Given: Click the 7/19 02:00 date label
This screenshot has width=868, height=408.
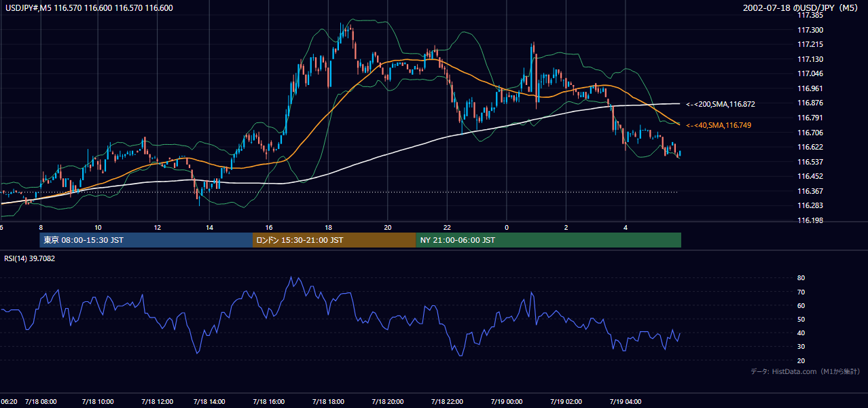Looking at the screenshot, I should coord(566,401).
